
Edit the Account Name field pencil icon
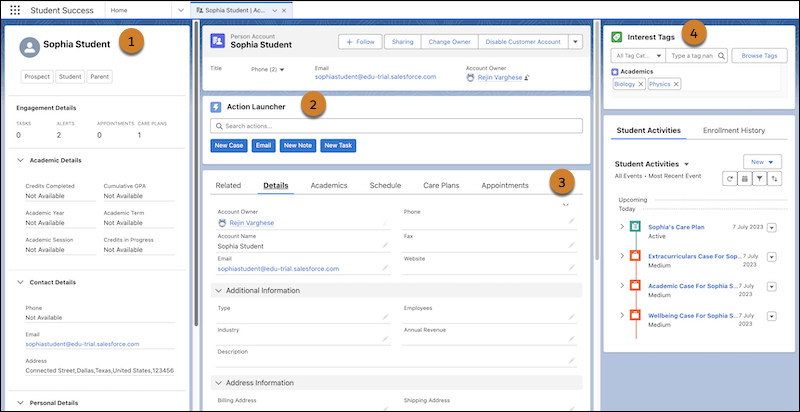point(385,245)
